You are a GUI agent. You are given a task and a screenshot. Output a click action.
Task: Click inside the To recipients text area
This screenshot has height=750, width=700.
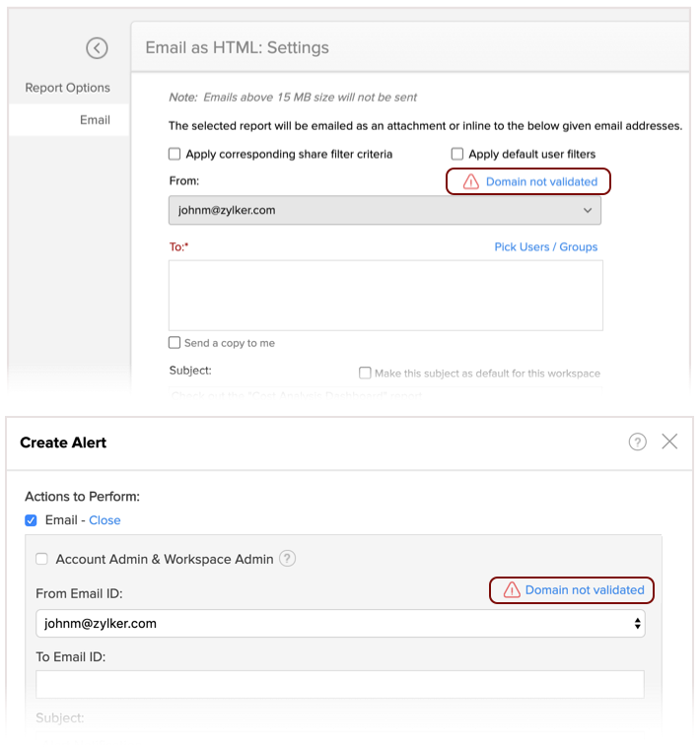click(385, 295)
